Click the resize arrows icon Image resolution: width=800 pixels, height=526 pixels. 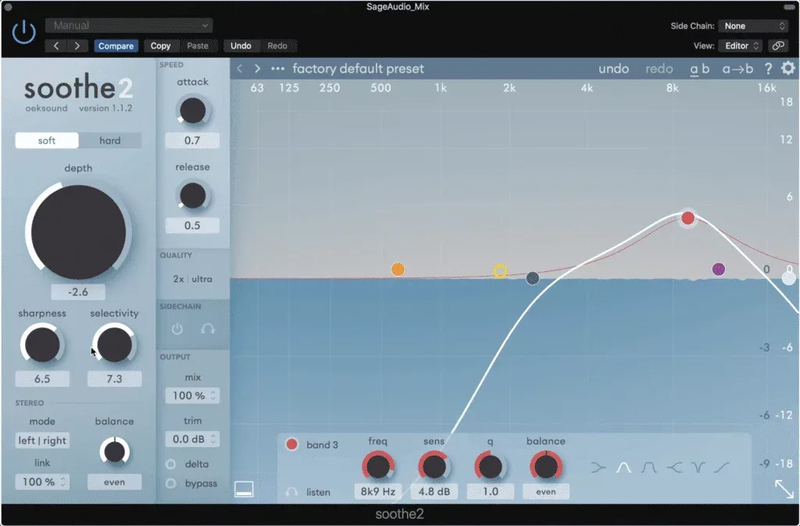coord(785,489)
